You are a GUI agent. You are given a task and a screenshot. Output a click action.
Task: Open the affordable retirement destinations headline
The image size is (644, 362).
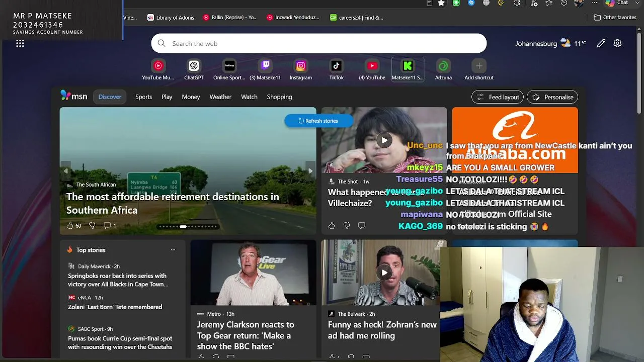point(173,203)
